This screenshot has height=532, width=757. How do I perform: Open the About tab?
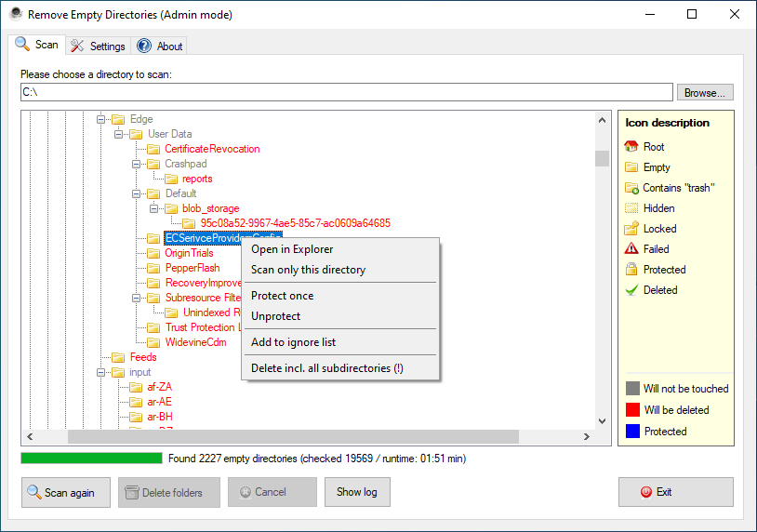pyautogui.click(x=160, y=47)
